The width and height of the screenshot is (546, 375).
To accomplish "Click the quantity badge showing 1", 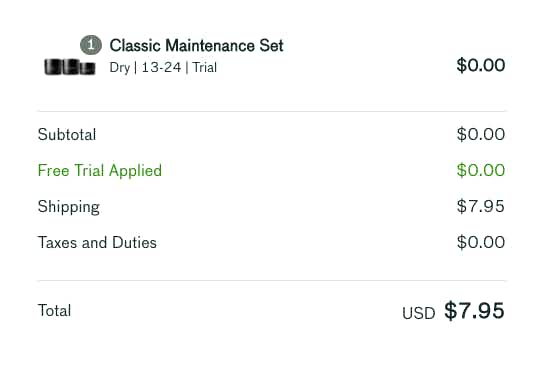I will point(91,45).
